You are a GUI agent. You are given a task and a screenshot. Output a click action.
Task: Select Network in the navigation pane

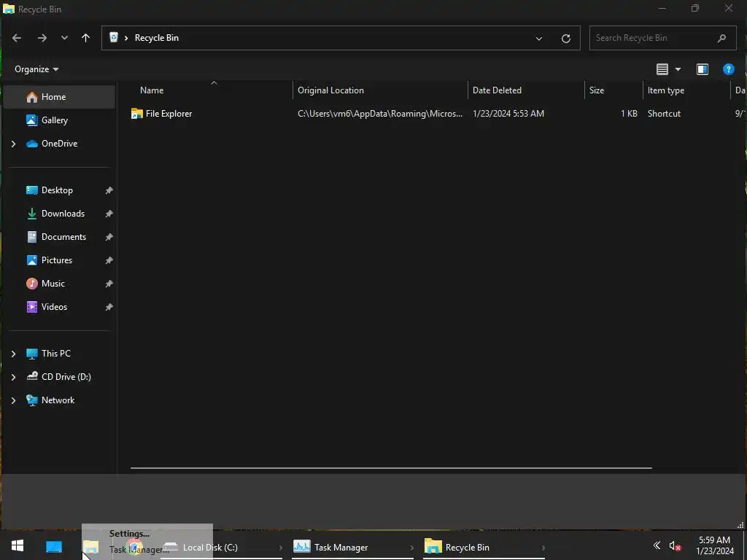coord(59,400)
